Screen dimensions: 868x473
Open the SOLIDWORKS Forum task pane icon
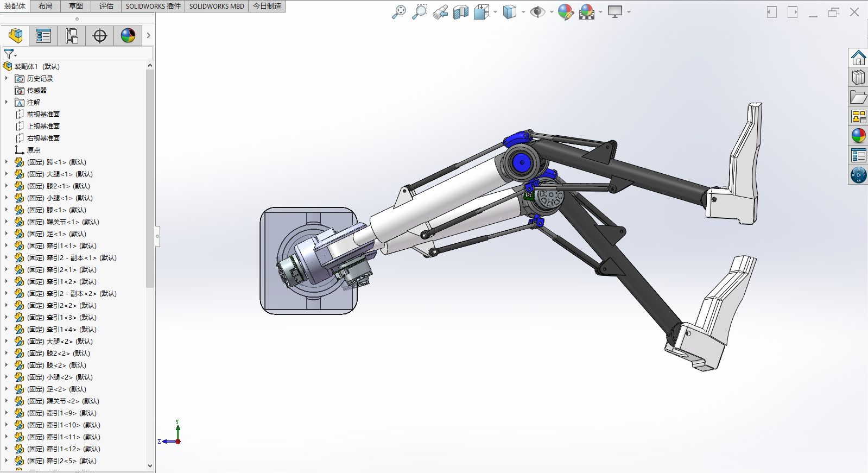858,175
